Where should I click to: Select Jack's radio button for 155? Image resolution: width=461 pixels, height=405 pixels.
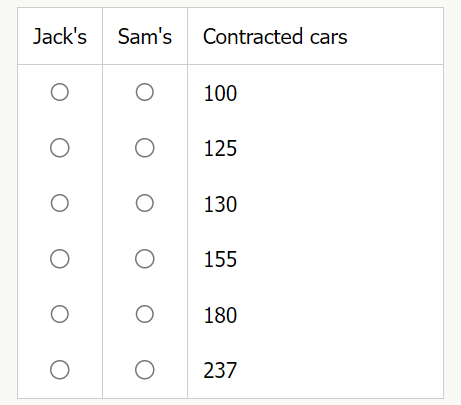pyautogui.click(x=60, y=259)
